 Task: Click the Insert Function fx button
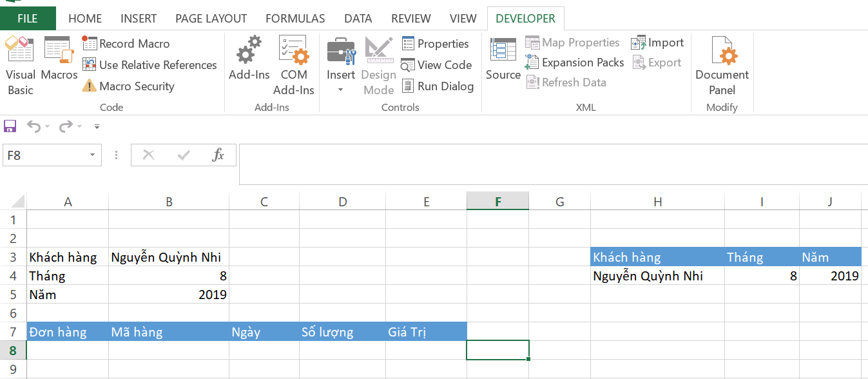[x=218, y=155]
